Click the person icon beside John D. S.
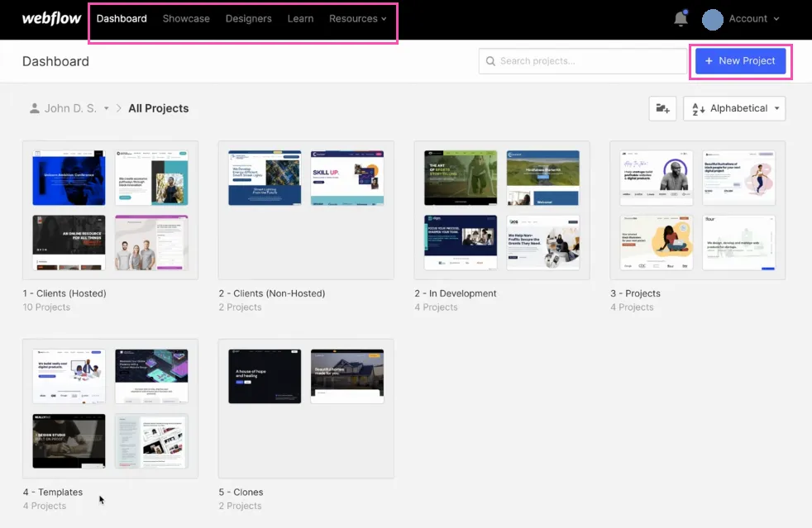Screen dimensions: 812x528 point(34,108)
